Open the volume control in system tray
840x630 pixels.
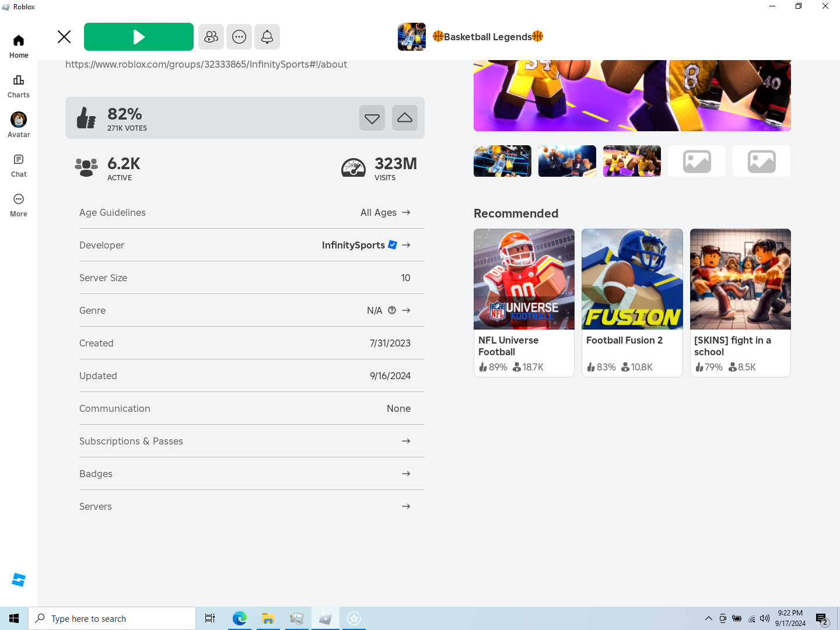765,618
